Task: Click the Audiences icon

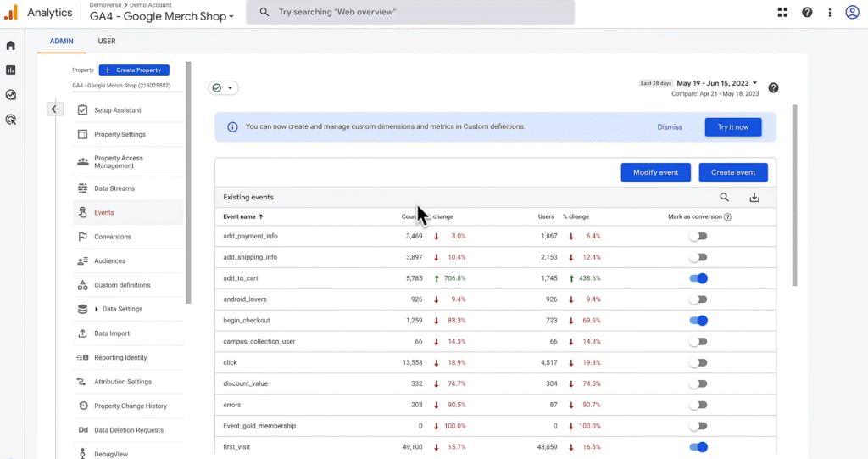Action: tap(82, 260)
